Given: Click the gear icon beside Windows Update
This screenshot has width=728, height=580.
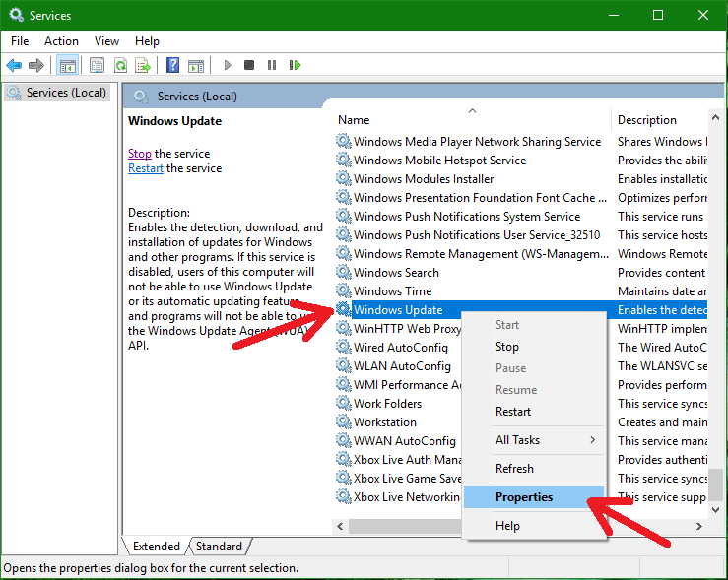Looking at the screenshot, I should pyautogui.click(x=343, y=309).
